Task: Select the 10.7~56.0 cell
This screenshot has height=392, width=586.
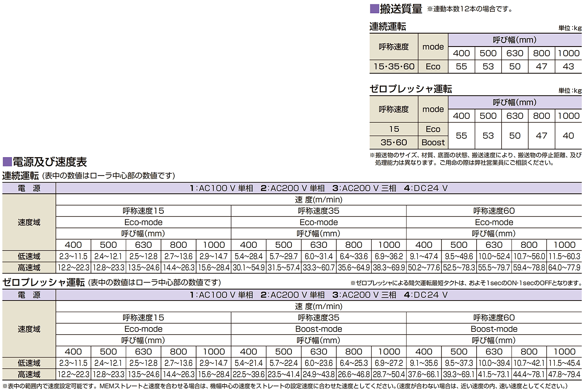Action: pos(529,256)
